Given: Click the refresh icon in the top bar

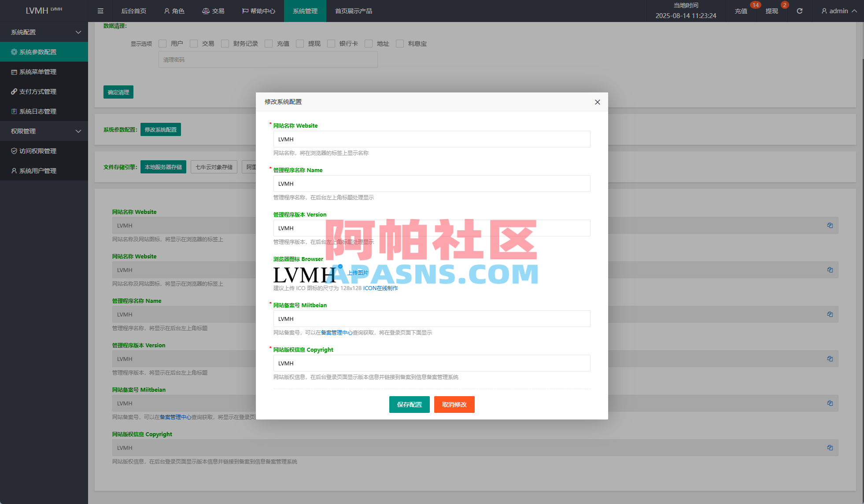Looking at the screenshot, I should pos(799,11).
